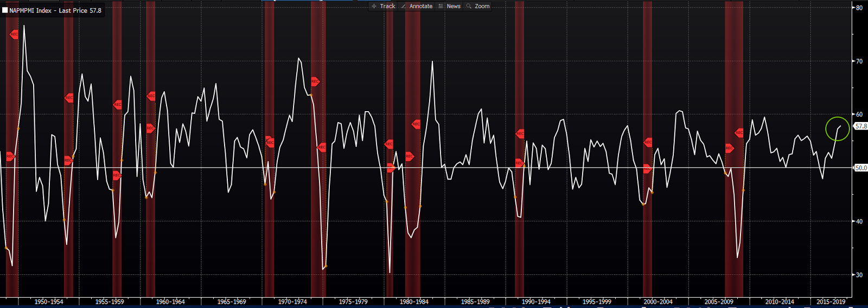Click the 2015-2019 time axis label
868x308 pixels.
tap(831, 302)
